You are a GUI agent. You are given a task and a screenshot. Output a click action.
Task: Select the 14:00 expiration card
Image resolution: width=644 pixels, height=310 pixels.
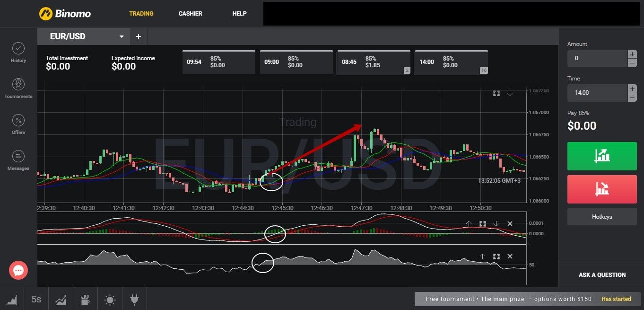pyautogui.click(x=451, y=62)
